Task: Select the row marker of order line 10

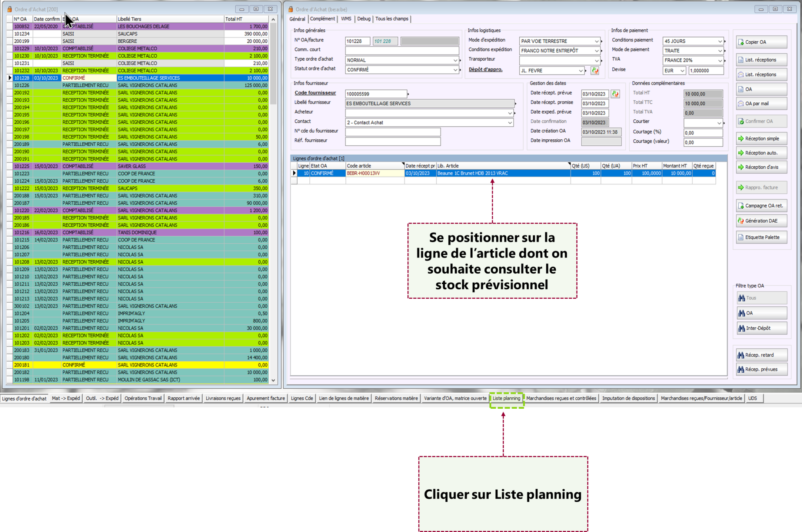Action: pyautogui.click(x=294, y=173)
